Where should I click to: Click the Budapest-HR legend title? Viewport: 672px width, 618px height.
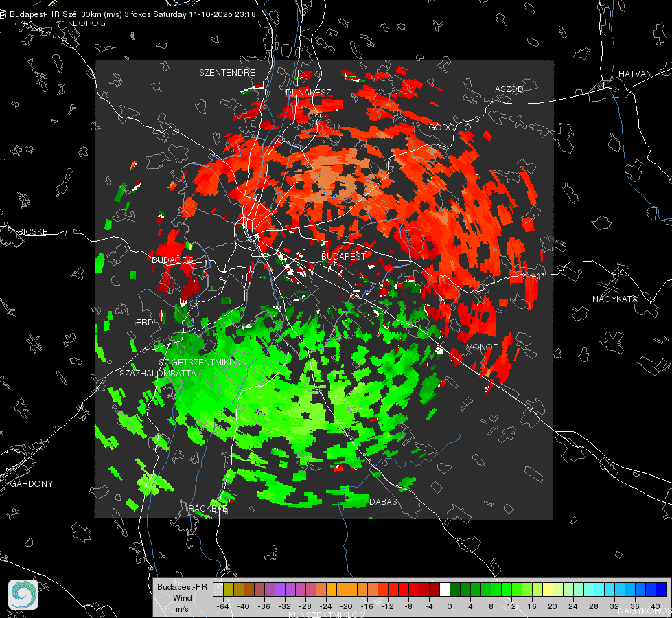pyautogui.click(x=182, y=586)
